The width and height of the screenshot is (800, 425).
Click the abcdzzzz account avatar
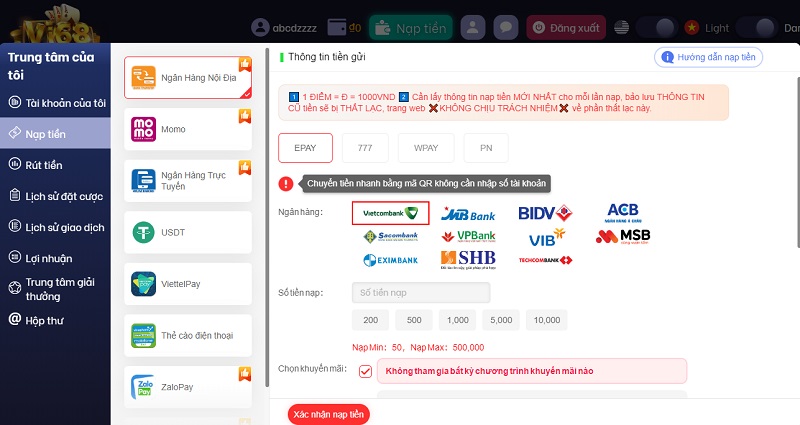point(260,28)
